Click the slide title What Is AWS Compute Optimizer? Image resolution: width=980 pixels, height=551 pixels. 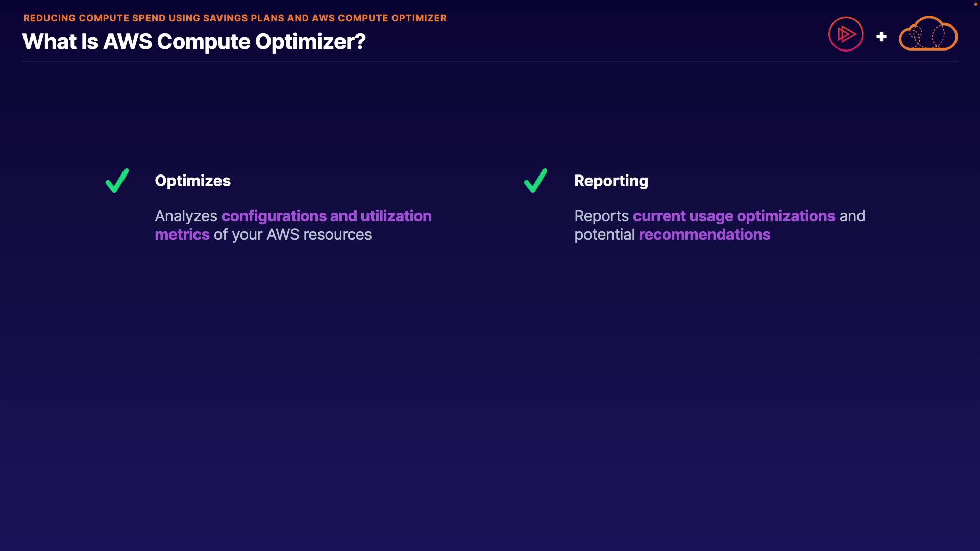click(194, 41)
